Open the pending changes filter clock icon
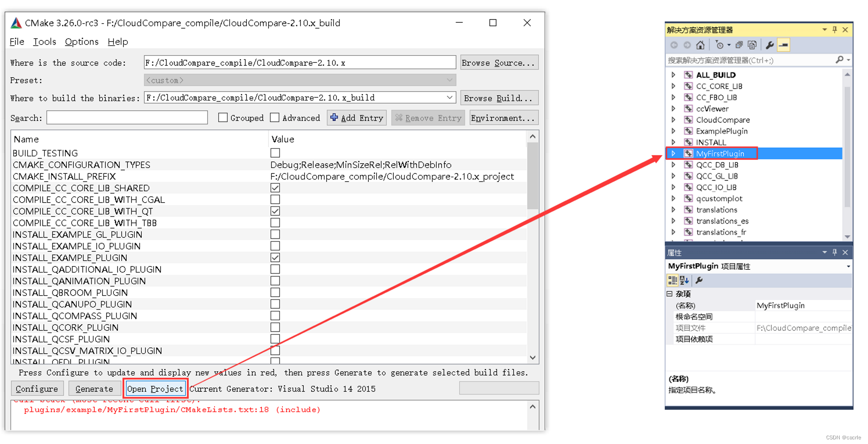Image resolution: width=868 pixels, height=444 pixels. click(720, 45)
